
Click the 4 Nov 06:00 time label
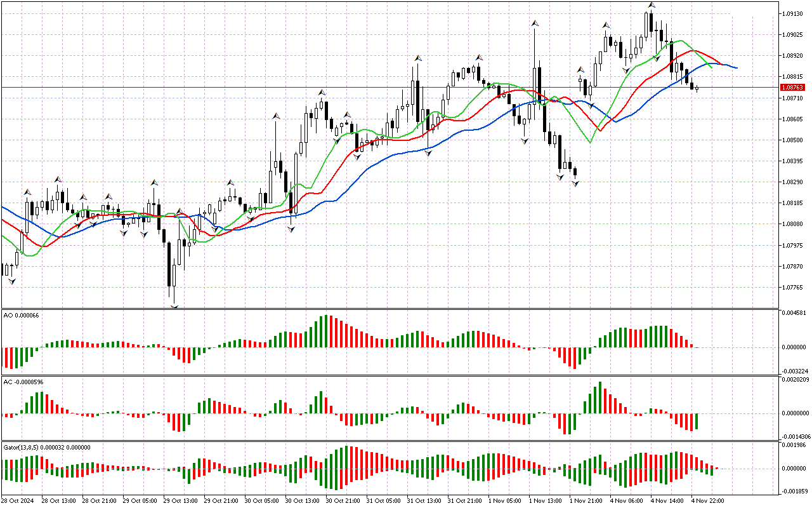click(625, 500)
